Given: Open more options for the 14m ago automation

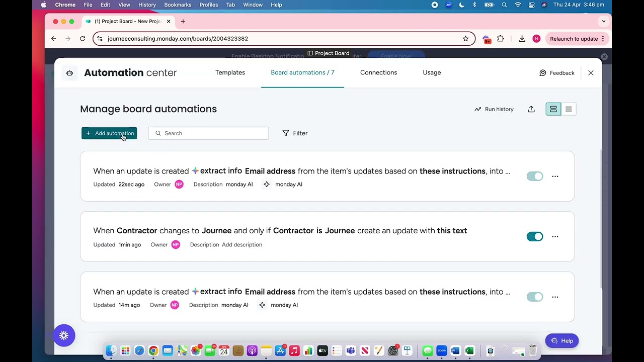Looking at the screenshot, I should [555, 297].
